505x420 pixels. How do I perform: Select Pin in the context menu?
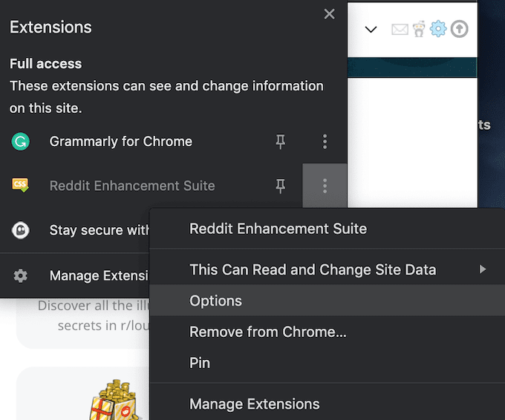point(200,363)
